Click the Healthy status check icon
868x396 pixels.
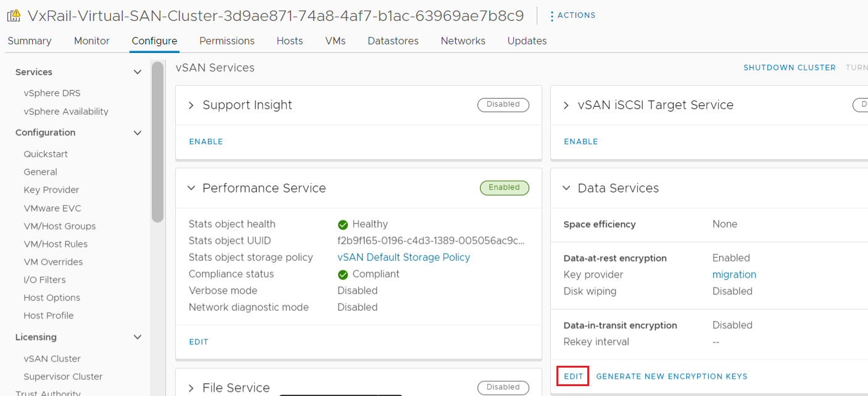coord(342,224)
